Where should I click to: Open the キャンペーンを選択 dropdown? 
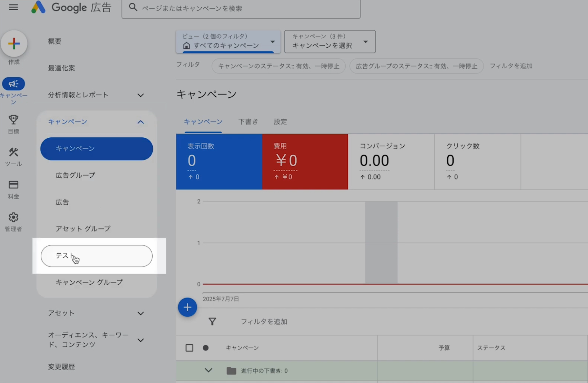tap(330, 41)
